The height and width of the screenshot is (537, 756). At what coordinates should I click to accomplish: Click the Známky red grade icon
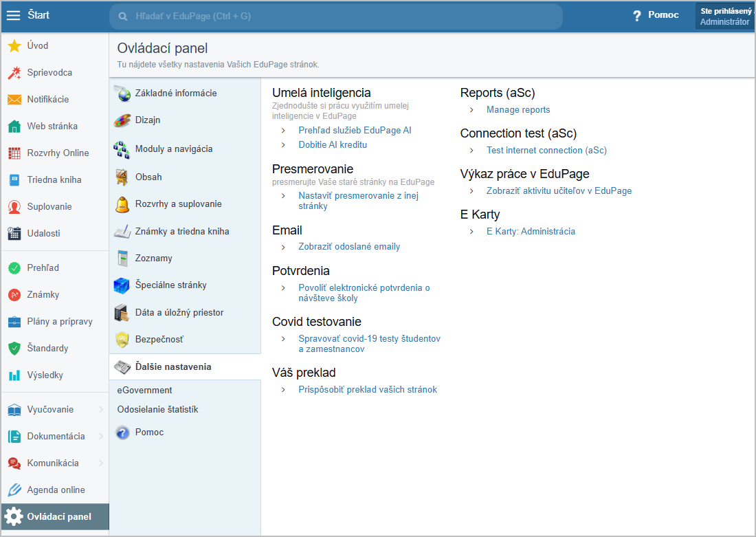point(14,295)
